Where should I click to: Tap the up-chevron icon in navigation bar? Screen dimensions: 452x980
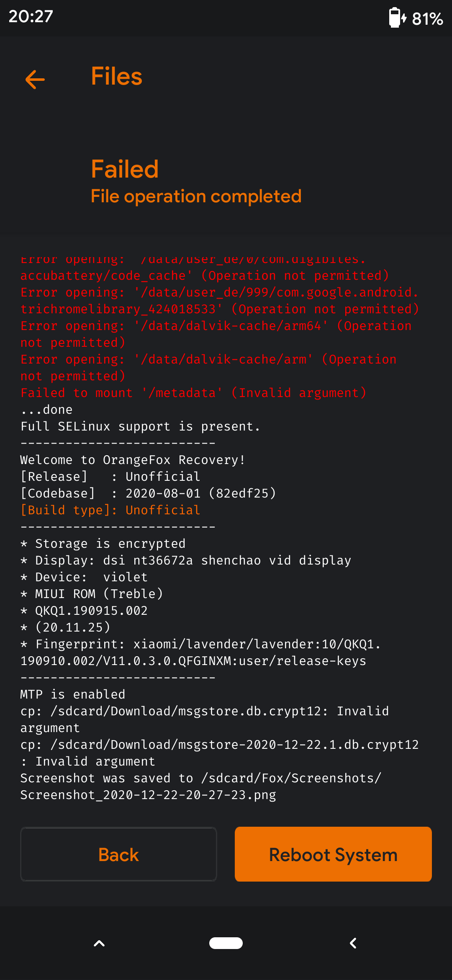click(99, 943)
